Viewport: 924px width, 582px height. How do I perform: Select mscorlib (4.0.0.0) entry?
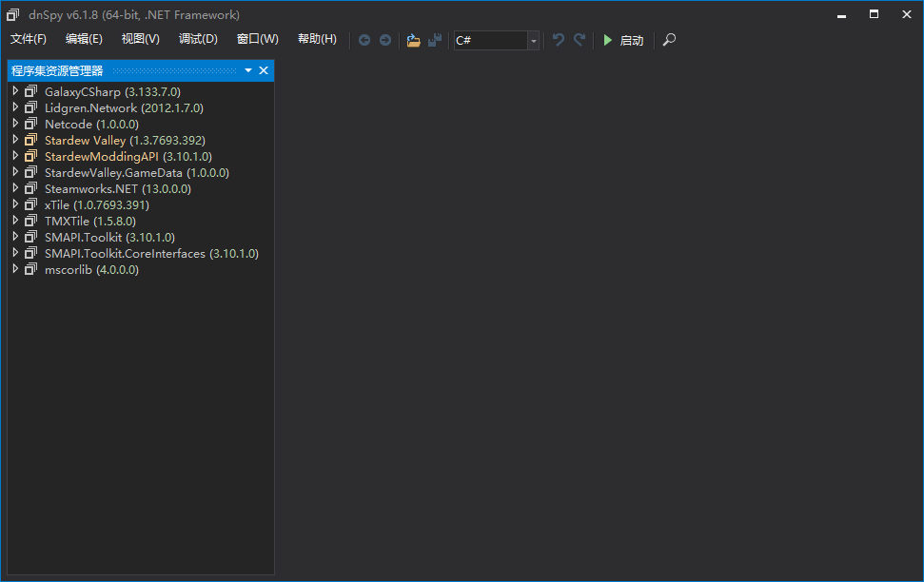[x=91, y=270]
